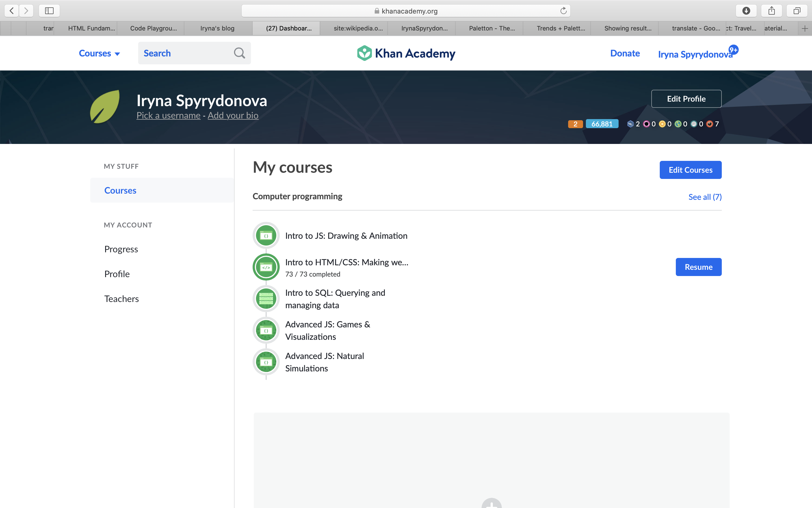Click Intro to JS: Drawing & Animation title
This screenshot has height=508, width=812.
[346, 236]
